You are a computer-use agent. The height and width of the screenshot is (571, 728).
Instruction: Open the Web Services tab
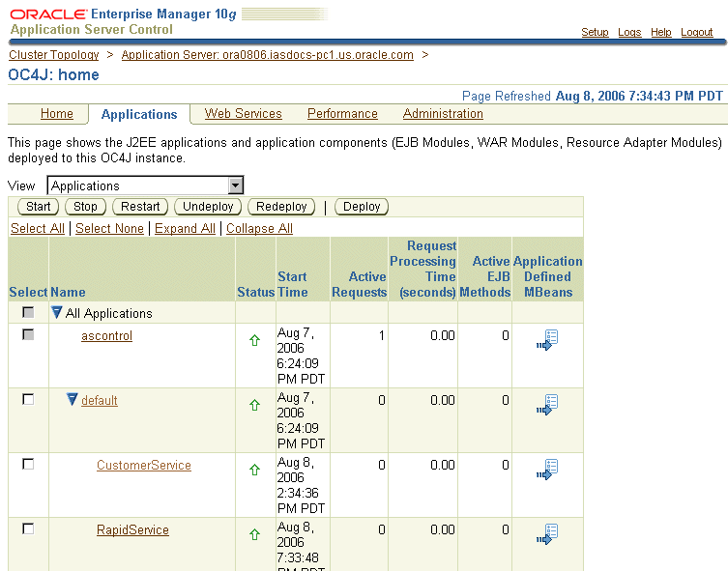(244, 114)
